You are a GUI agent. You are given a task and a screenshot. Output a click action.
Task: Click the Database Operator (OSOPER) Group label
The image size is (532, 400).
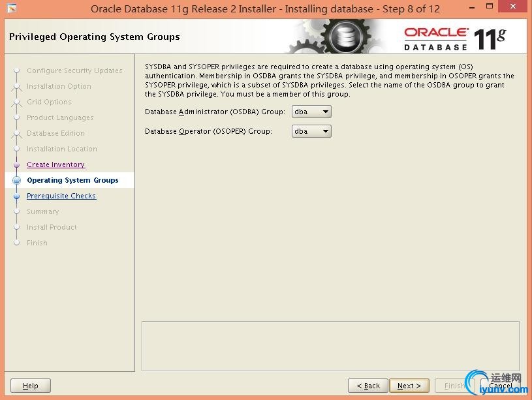208,131
